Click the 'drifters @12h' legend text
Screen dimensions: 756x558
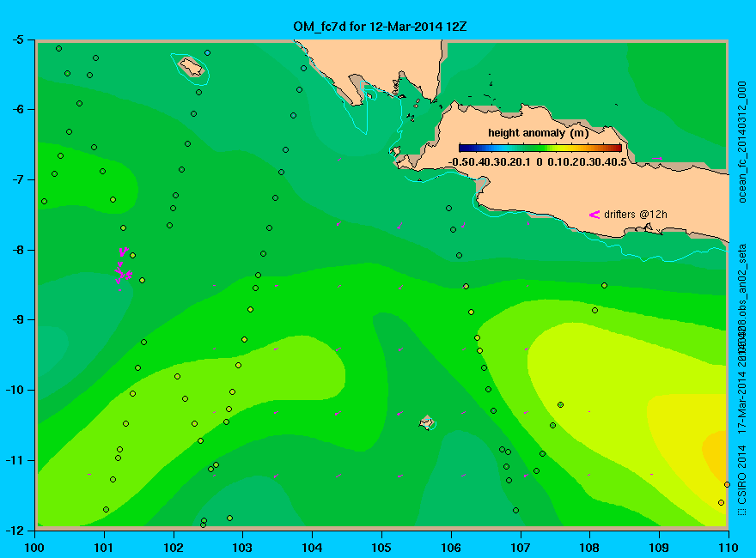pyautogui.click(x=636, y=215)
